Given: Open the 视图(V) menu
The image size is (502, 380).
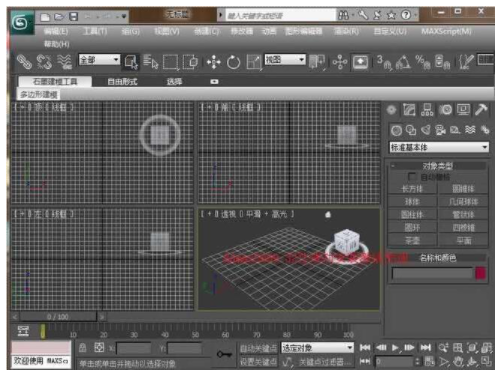Looking at the screenshot, I should 167,31.
